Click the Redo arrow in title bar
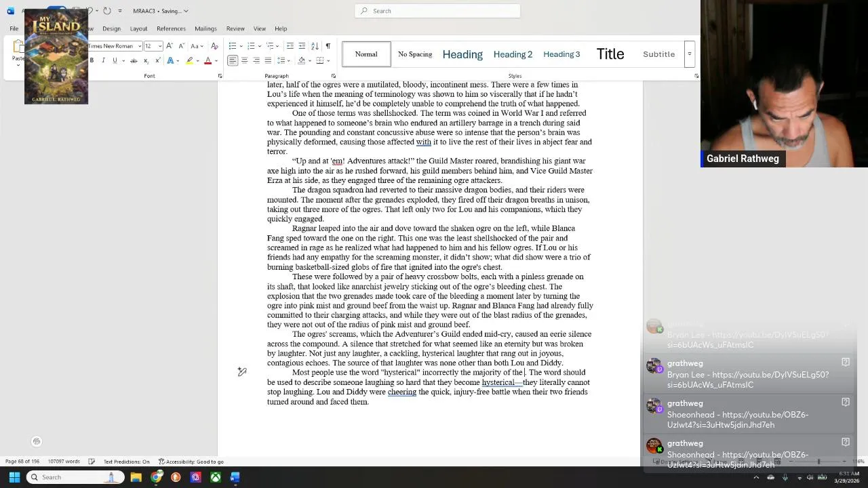This screenshot has width=868, height=488. tap(107, 11)
